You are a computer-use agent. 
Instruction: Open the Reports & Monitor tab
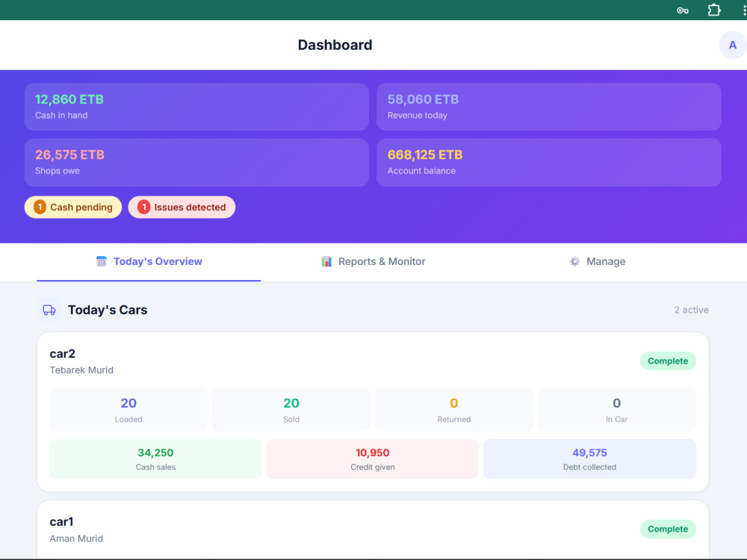coord(373,261)
